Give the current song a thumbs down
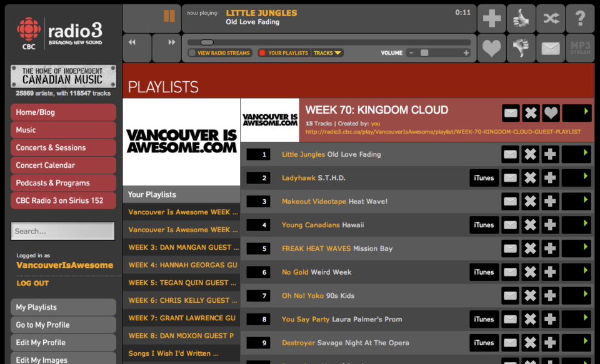Screen dimensions: 600x364 click(x=521, y=48)
